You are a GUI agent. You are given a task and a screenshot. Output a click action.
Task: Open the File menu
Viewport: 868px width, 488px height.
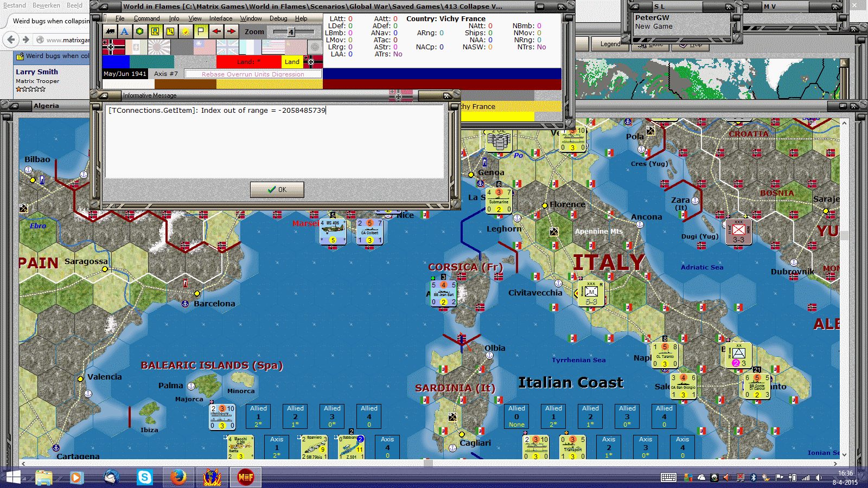click(x=120, y=18)
